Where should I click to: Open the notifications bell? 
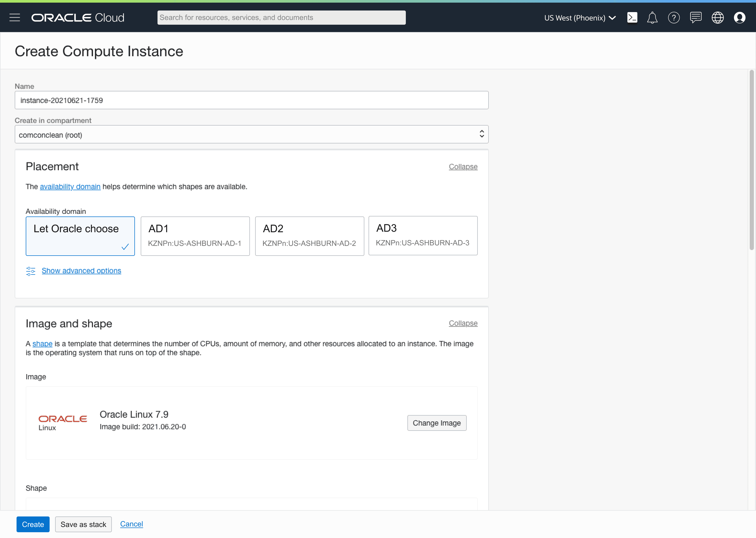(652, 18)
